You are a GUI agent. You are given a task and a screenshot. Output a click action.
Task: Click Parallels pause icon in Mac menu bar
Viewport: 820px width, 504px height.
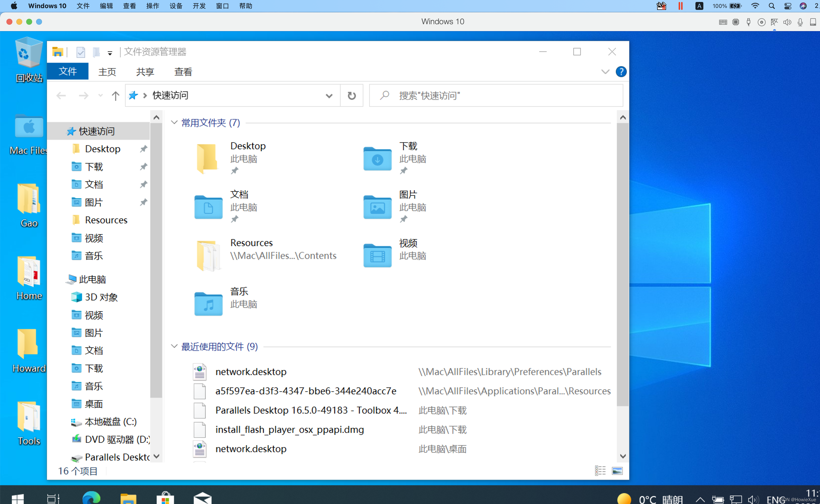[x=680, y=6]
